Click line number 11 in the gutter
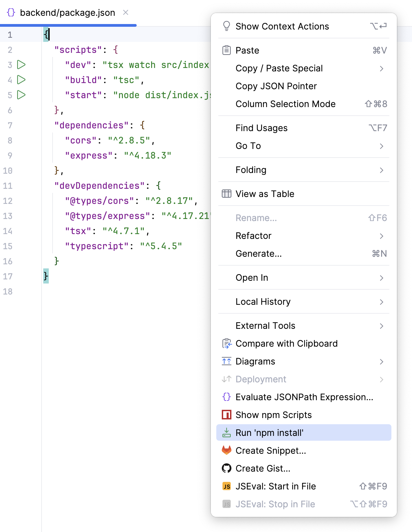This screenshot has height=532, width=412. (x=8, y=186)
